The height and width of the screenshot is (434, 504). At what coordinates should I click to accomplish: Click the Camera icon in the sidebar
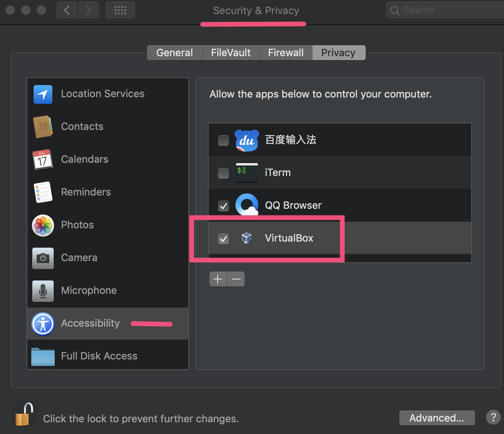pyautogui.click(x=43, y=258)
